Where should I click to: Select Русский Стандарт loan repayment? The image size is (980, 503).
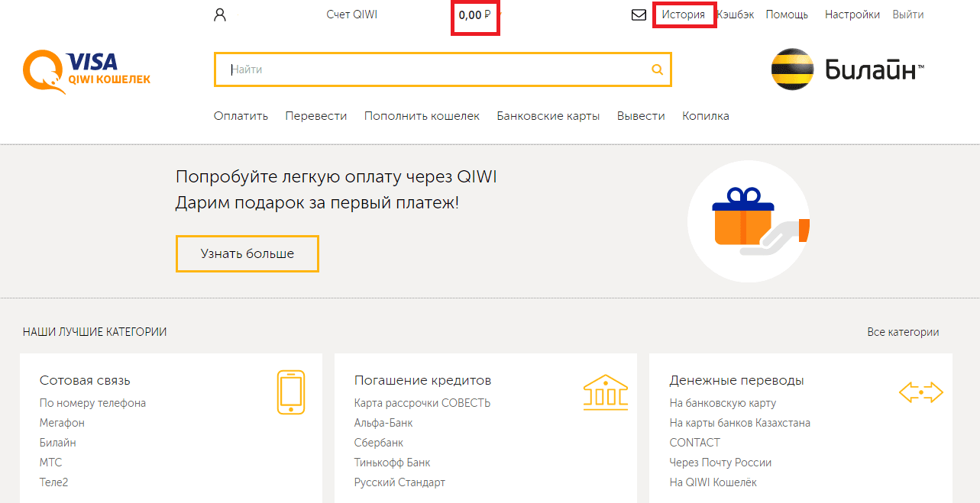coord(399,482)
